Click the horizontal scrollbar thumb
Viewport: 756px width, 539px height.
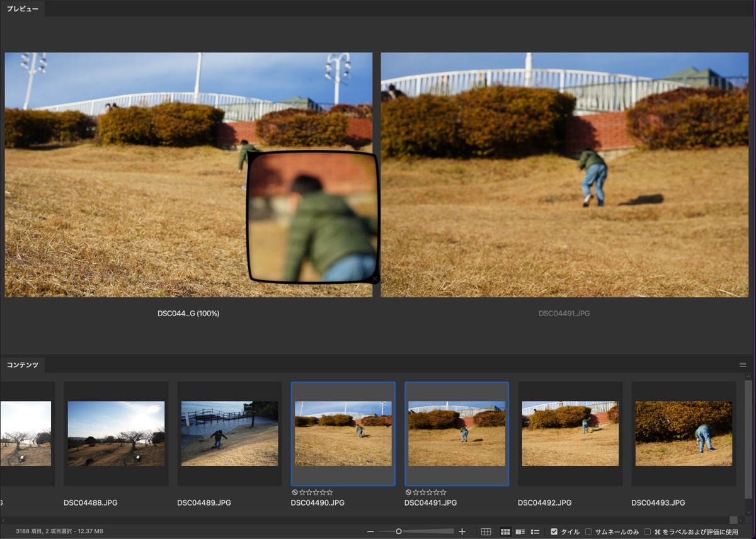coord(733,520)
